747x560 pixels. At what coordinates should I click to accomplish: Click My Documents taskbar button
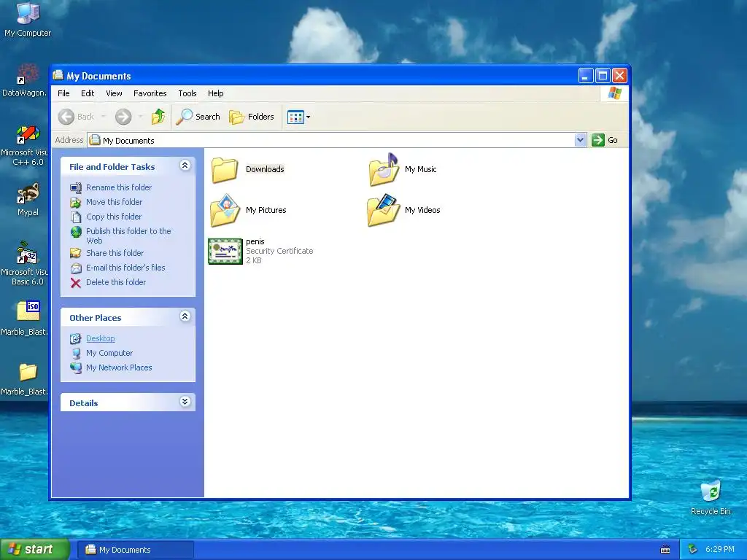tap(135, 550)
